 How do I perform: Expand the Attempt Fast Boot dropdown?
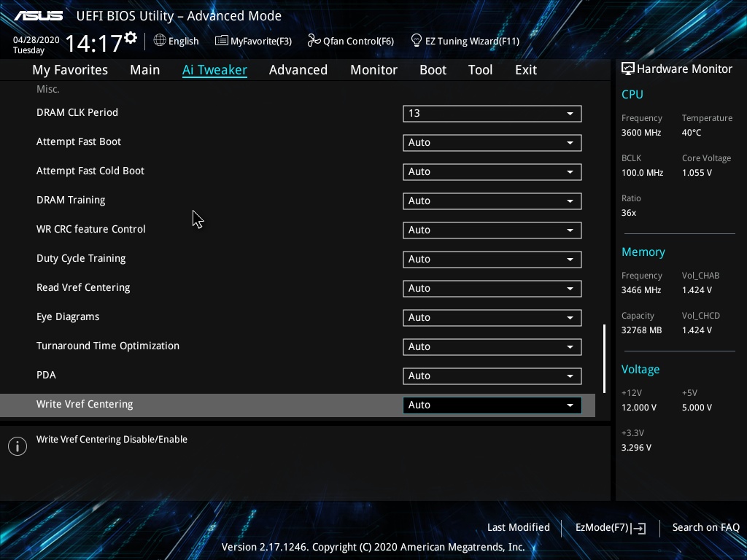pos(492,142)
